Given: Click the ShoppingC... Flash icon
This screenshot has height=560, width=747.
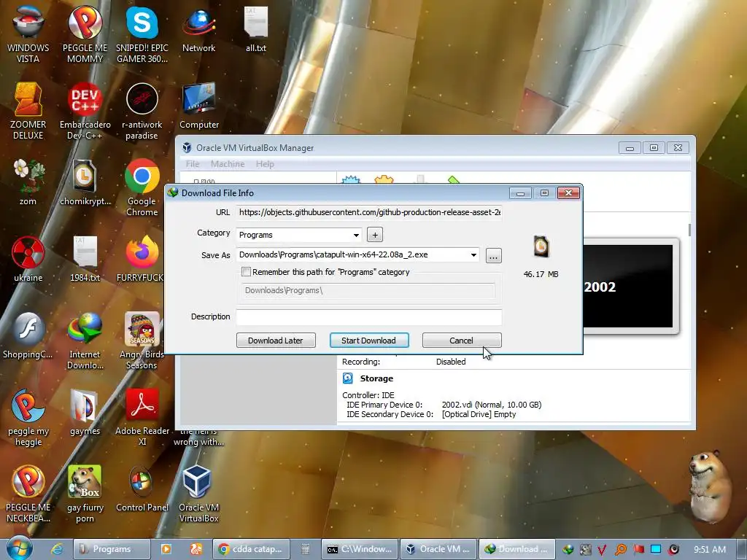Looking at the screenshot, I should [28, 335].
